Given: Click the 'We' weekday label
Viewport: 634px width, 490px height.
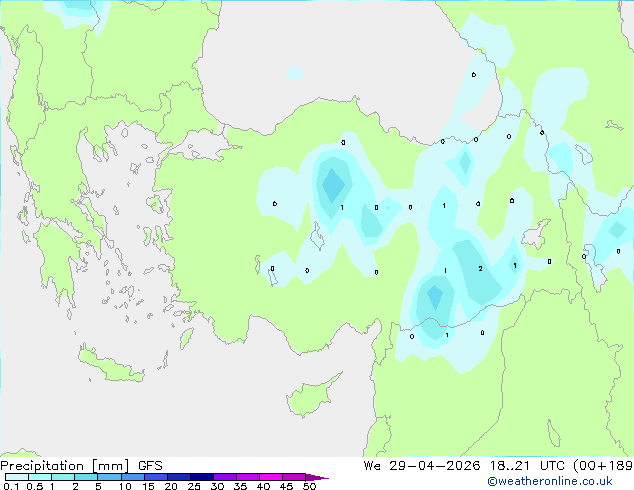Looking at the screenshot, I should tap(372, 466).
